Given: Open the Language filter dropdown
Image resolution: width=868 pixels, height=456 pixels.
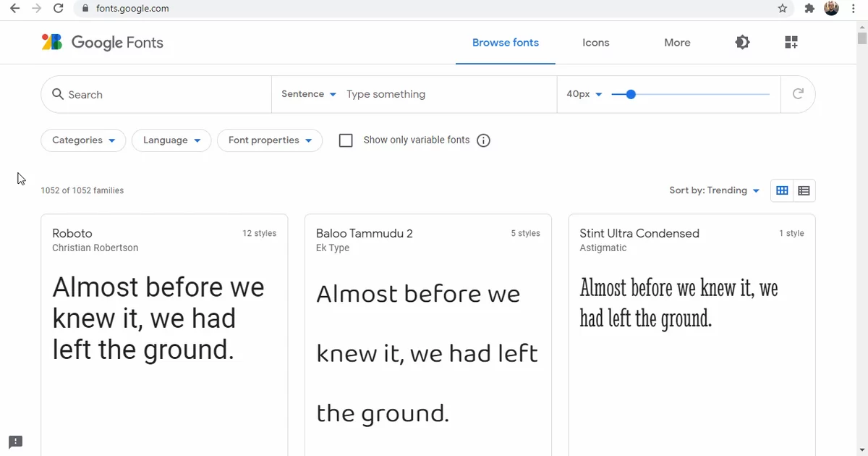Looking at the screenshot, I should tap(171, 140).
